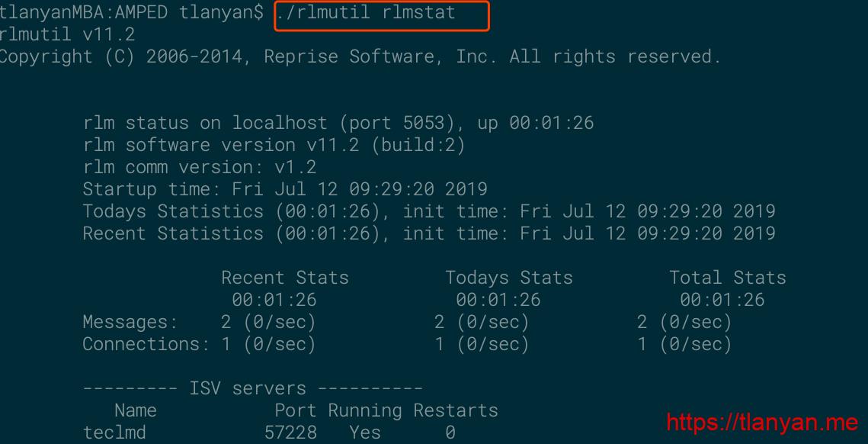Click the highlighted ./rlmutil rlmstat command

click(x=380, y=14)
